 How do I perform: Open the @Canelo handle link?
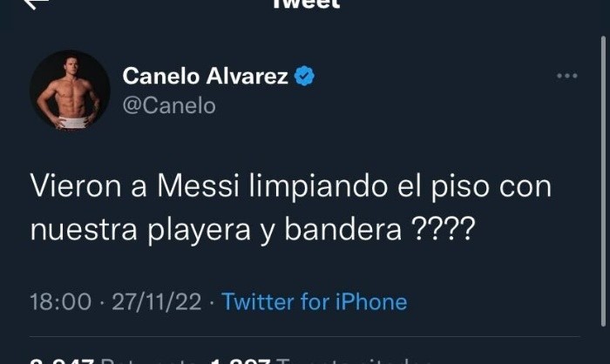169,105
